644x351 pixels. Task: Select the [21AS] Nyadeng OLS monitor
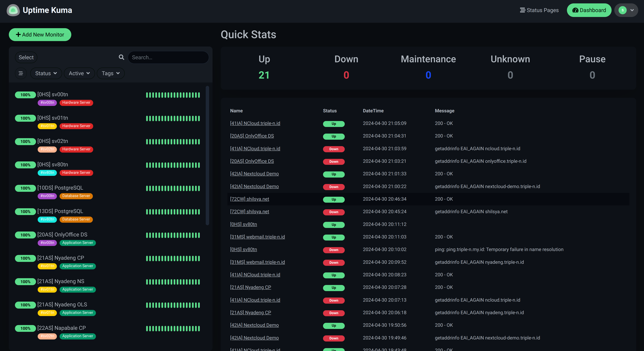[62, 304]
